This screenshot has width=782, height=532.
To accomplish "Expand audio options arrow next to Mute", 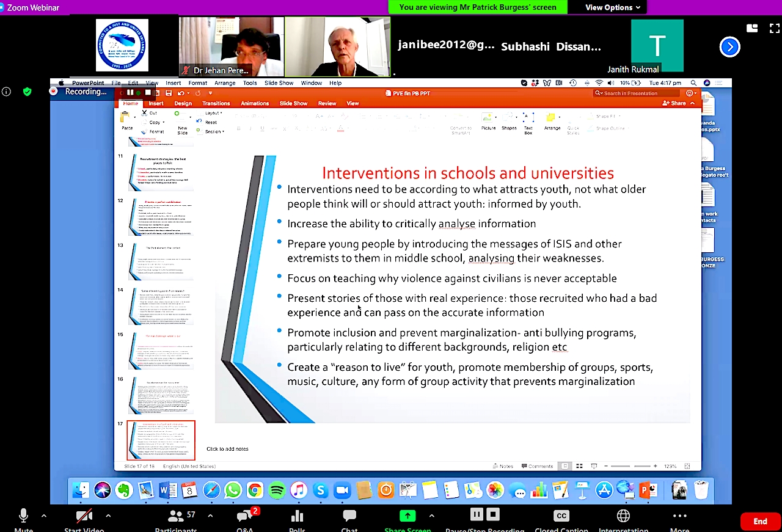I will 44,516.
